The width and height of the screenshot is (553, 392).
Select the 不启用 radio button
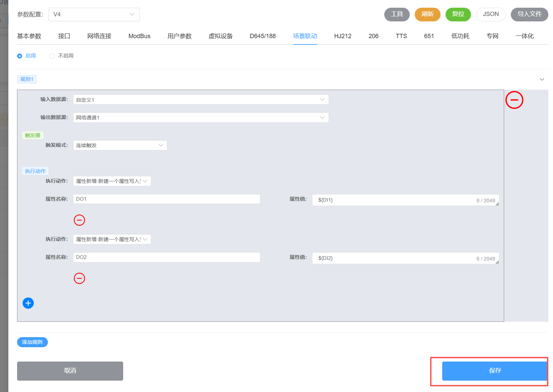pos(52,56)
